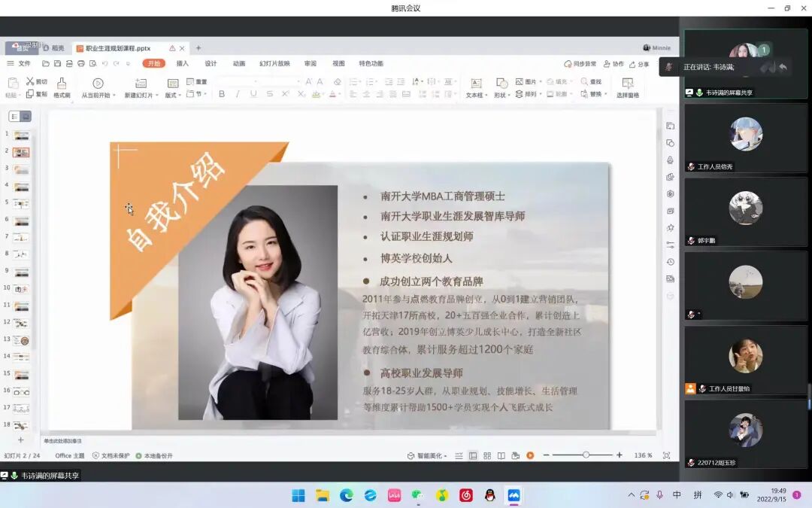Pick the font color swatch

(332, 94)
